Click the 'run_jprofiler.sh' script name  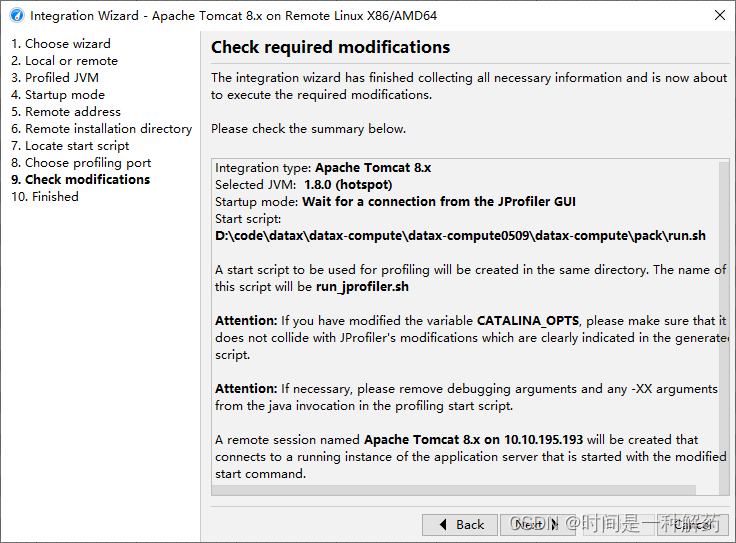362,287
